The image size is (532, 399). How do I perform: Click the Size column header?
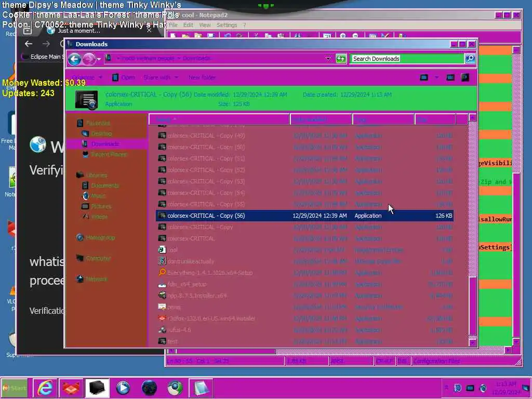click(x=435, y=119)
